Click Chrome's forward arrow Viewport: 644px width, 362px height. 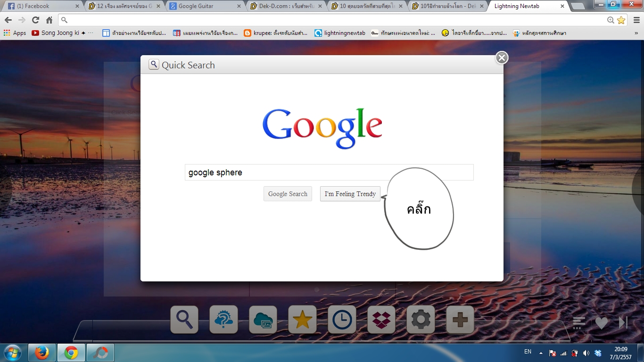point(22,20)
